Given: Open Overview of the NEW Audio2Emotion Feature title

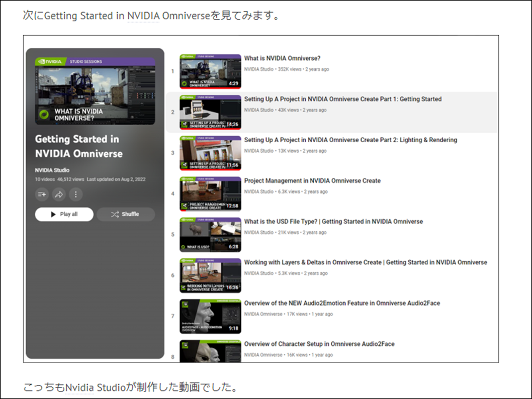Looking at the screenshot, I should (x=342, y=303).
